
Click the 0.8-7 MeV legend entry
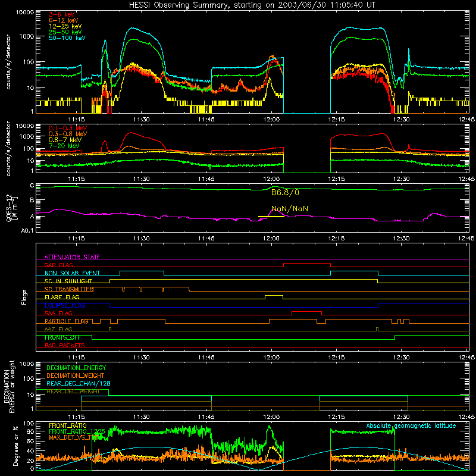click(65, 140)
